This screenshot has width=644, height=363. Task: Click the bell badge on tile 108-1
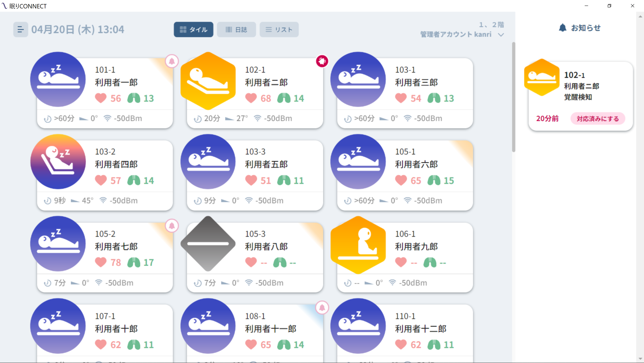pos(322,308)
